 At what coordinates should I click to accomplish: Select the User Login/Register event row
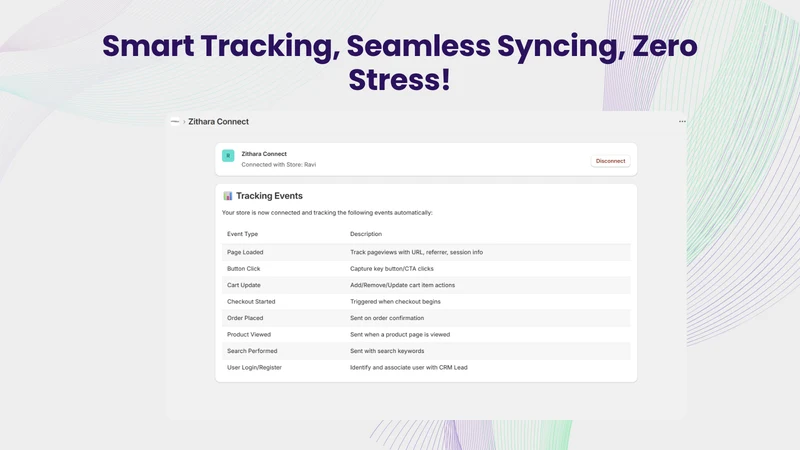(426, 367)
